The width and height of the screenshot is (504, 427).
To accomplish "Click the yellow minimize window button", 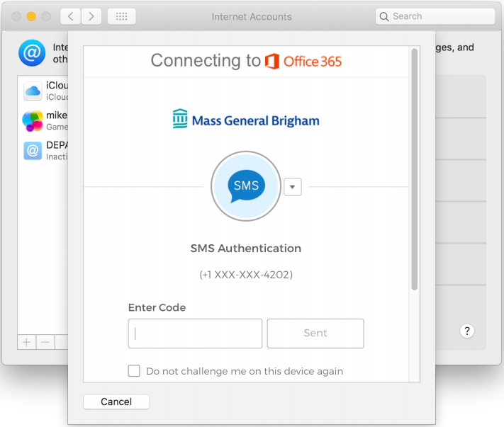I will click(31, 16).
